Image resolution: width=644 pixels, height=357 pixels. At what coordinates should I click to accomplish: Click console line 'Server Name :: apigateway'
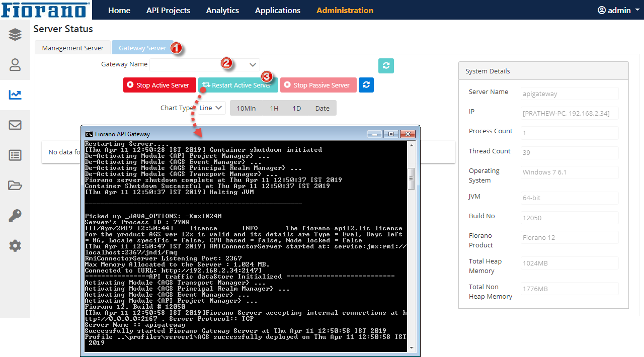point(135,325)
